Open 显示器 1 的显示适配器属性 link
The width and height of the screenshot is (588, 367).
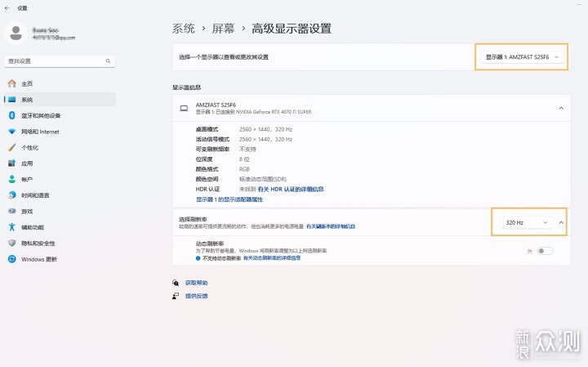pyautogui.click(x=229, y=199)
